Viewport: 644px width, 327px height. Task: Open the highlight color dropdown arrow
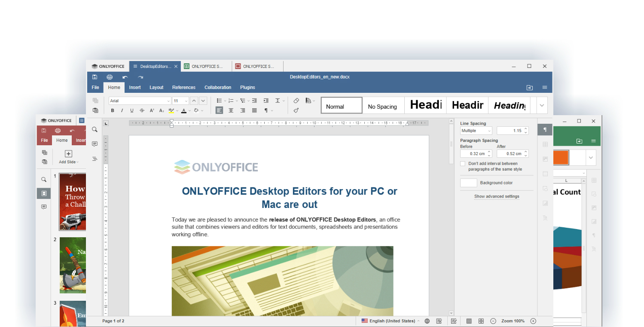(x=177, y=110)
